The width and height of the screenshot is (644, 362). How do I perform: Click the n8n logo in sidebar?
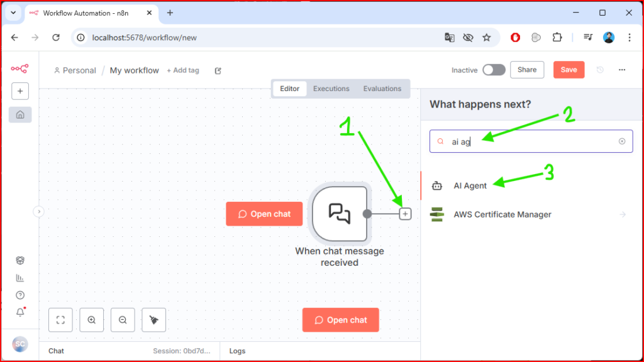[19, 69]
